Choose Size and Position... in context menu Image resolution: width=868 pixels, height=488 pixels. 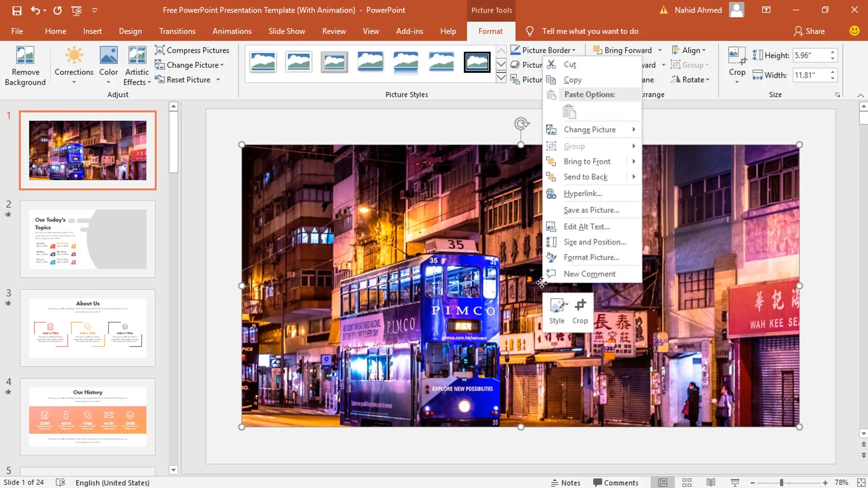tap(592, 242)
